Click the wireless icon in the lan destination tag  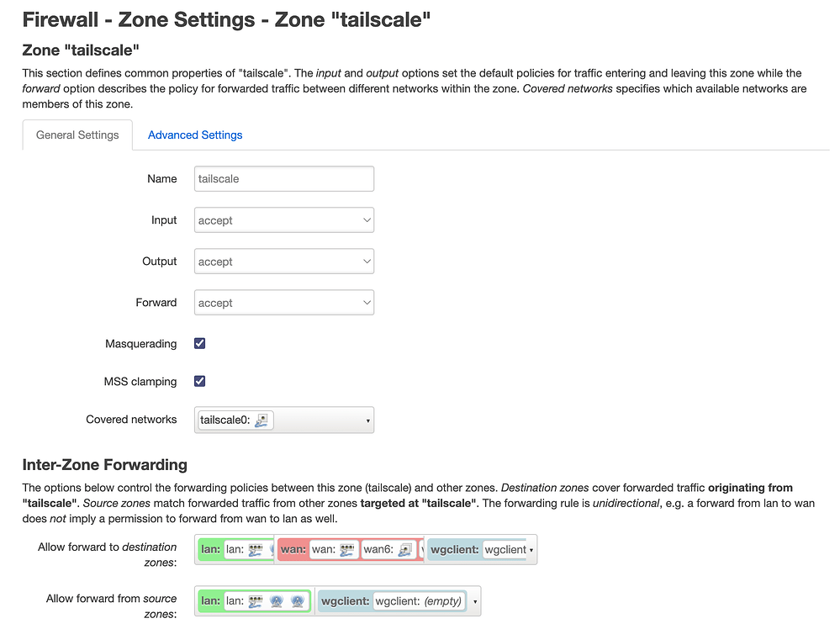272,549
